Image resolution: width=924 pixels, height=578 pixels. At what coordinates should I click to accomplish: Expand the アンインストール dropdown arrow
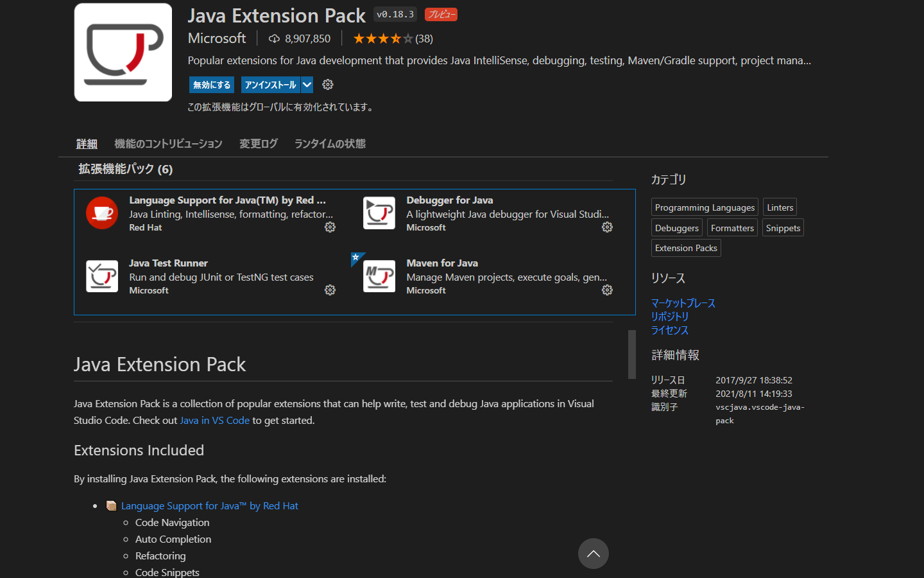(307, 85)
